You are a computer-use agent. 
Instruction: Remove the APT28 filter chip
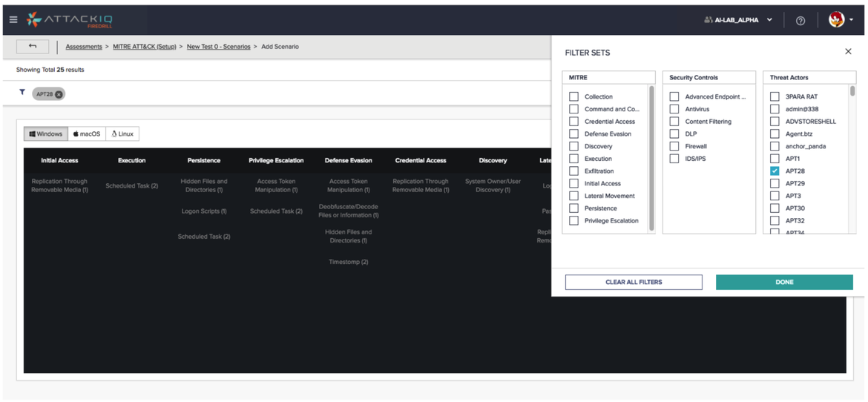click(x=59, y=94)
